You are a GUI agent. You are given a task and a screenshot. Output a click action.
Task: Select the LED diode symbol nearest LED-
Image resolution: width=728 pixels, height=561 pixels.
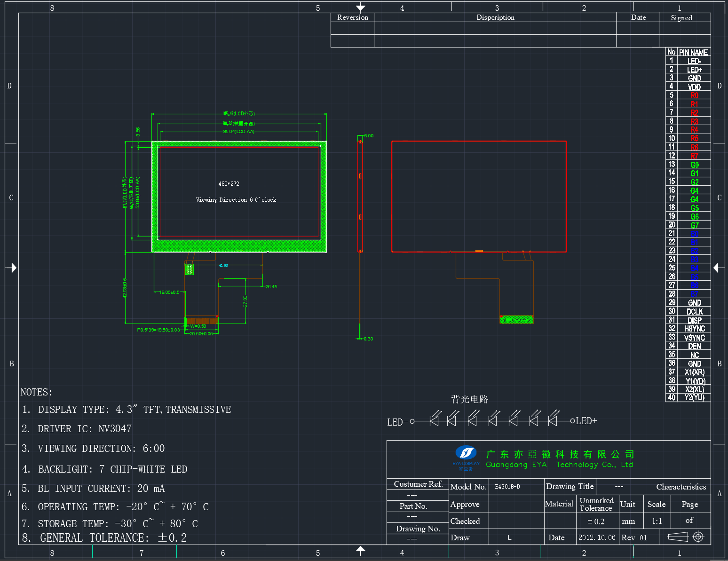(x=435, y=418)
